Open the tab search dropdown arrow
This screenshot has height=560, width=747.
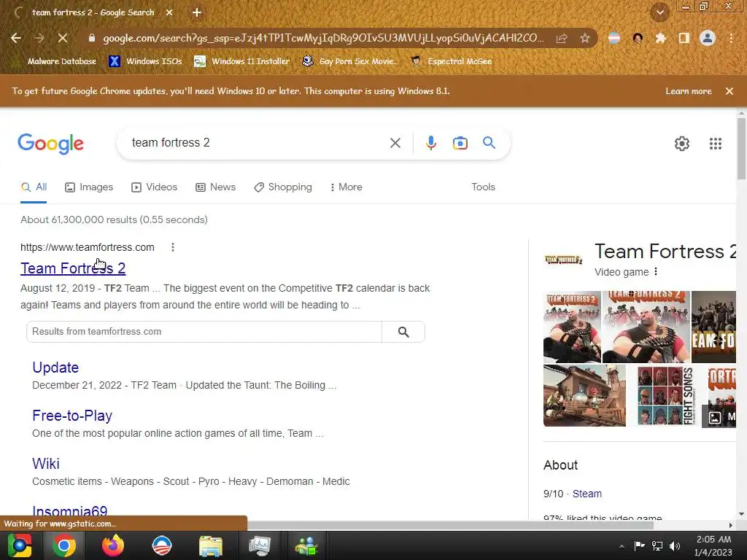(659, 12)
